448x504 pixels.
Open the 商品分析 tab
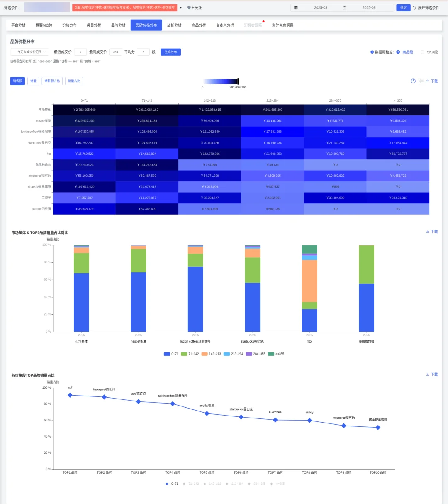pos(199,25)
